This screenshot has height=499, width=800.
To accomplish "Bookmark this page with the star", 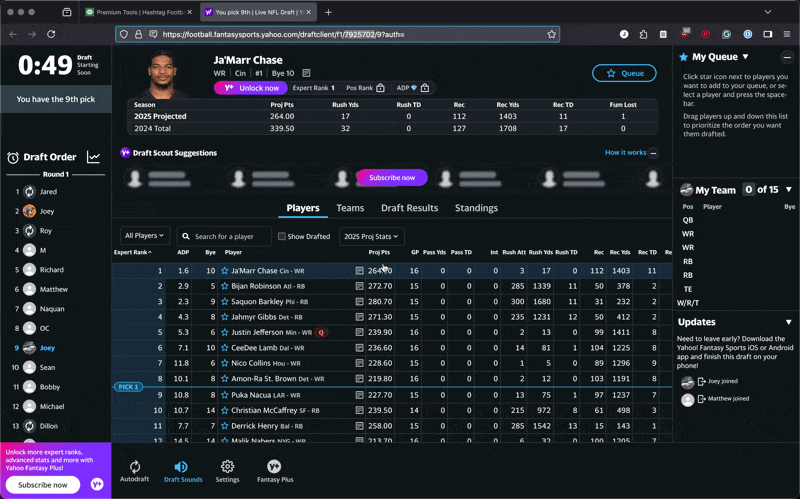I will (x=552, y=34).
